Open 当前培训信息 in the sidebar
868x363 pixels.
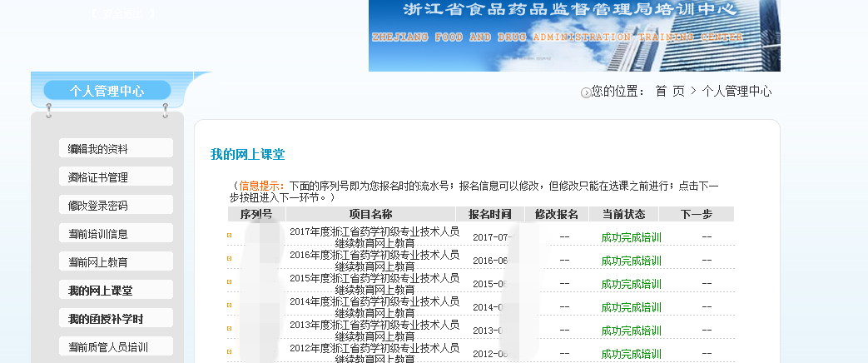point(116,234)
